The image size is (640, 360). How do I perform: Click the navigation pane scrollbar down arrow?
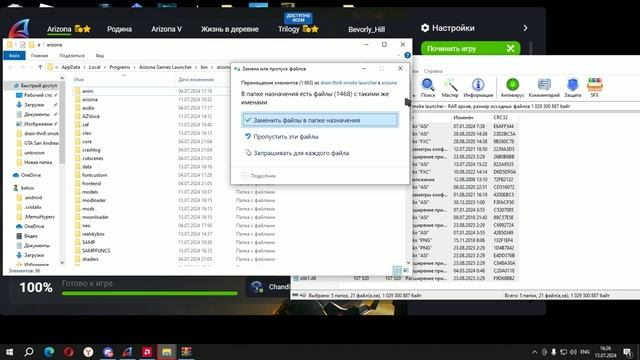coord(62,263)
